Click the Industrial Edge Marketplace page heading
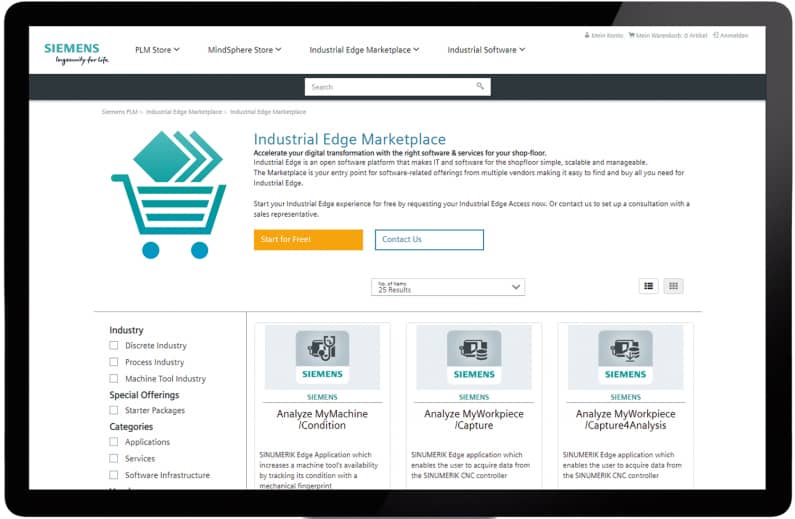The image size is (795, 519). [x=349, y=139]
